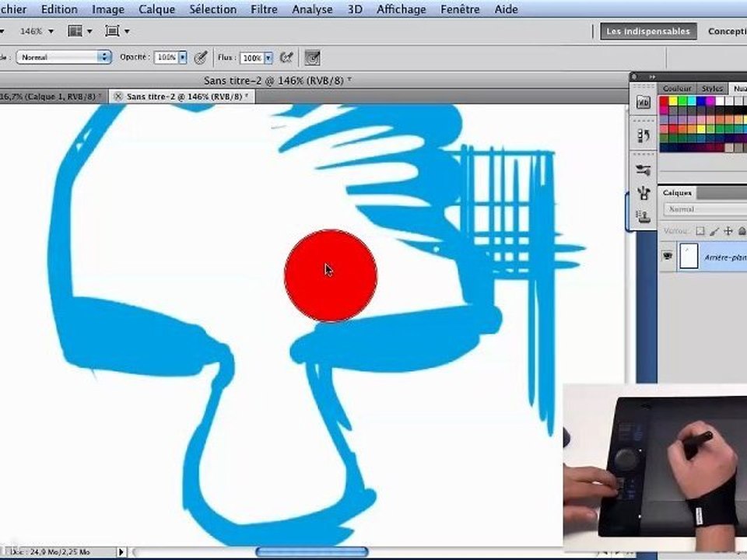This screenshot has height=560, width=747.
Task: Toggle tablet pressure for opacity
Action: [x=201, y=58]
